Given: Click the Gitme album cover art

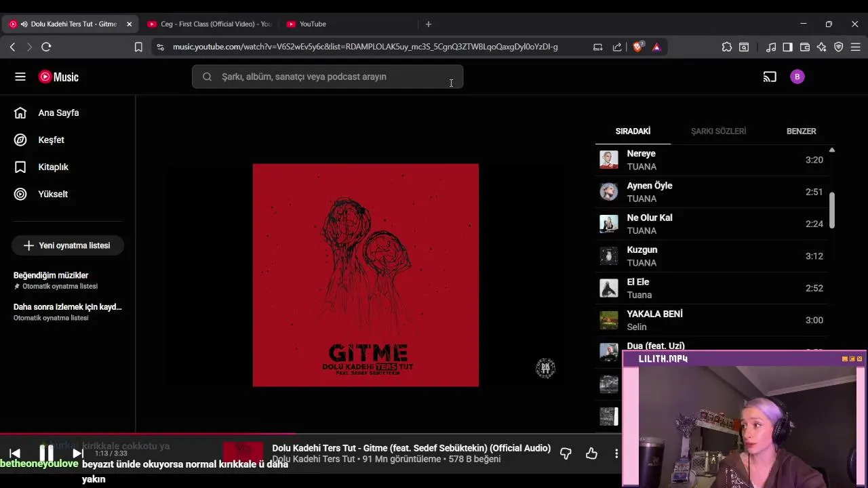Looking at the screenshot, I should coord(366,275).
